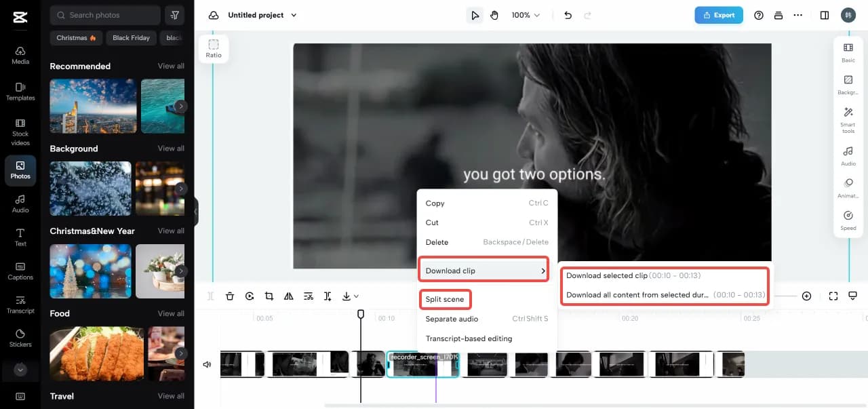Image resolution: width=868 pixels, height=409 pixels.
Task: Click the undo arrow icon
Action: tap(568, 15)
